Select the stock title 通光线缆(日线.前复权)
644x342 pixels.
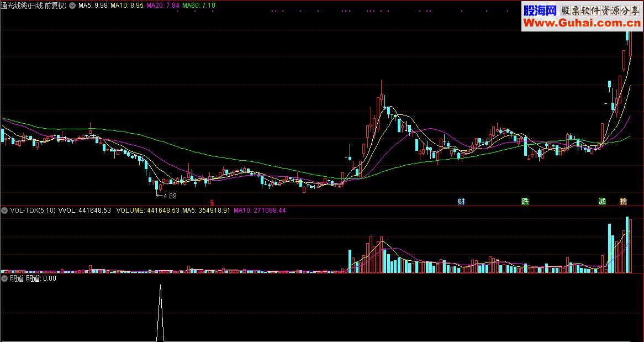[x=34, y=6]
